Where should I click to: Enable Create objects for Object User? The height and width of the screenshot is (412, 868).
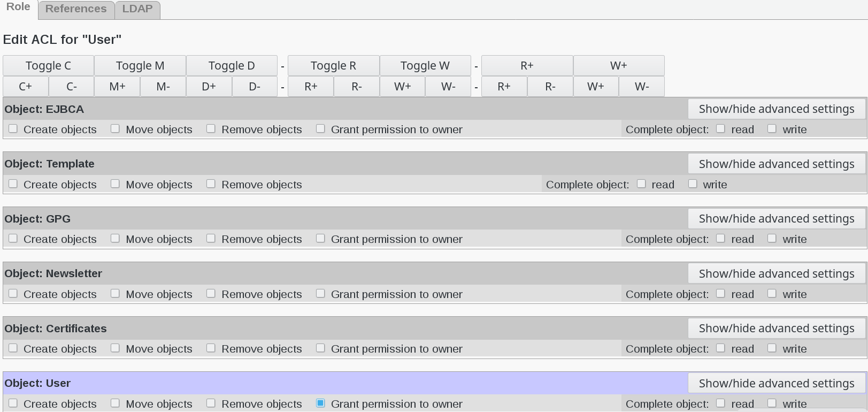pyautogui.click(x=13, y=403)
